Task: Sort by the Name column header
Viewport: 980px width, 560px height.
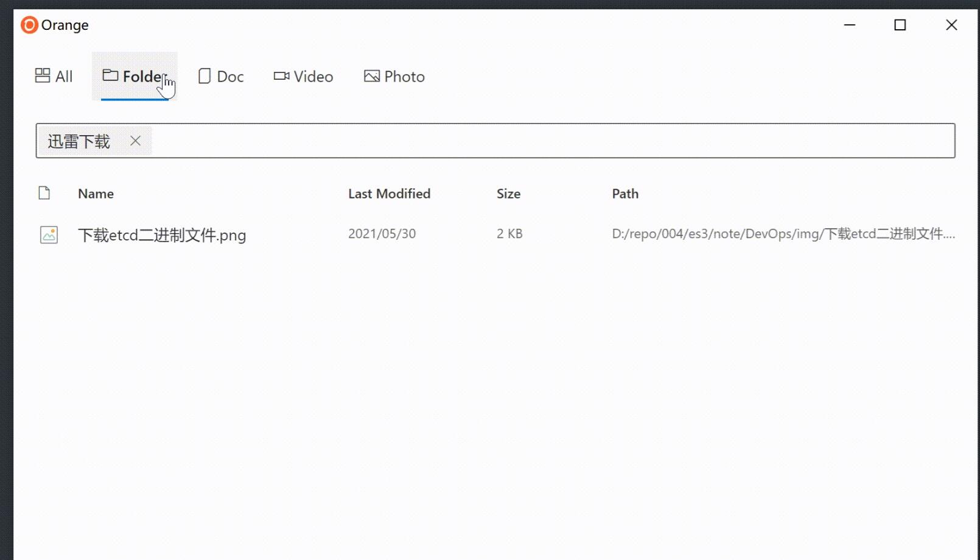Action: pos(96,194)
